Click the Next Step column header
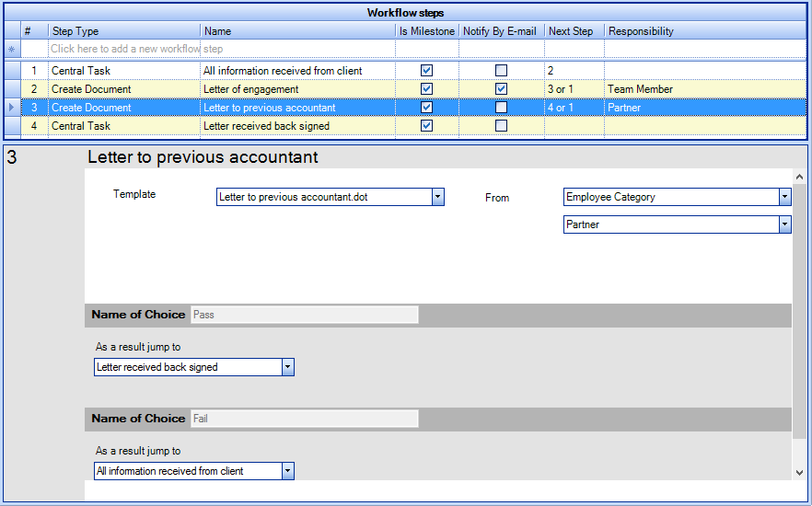The height and width of the screenshot is (506, 812). pyautogui.click(x=574, y=31)
